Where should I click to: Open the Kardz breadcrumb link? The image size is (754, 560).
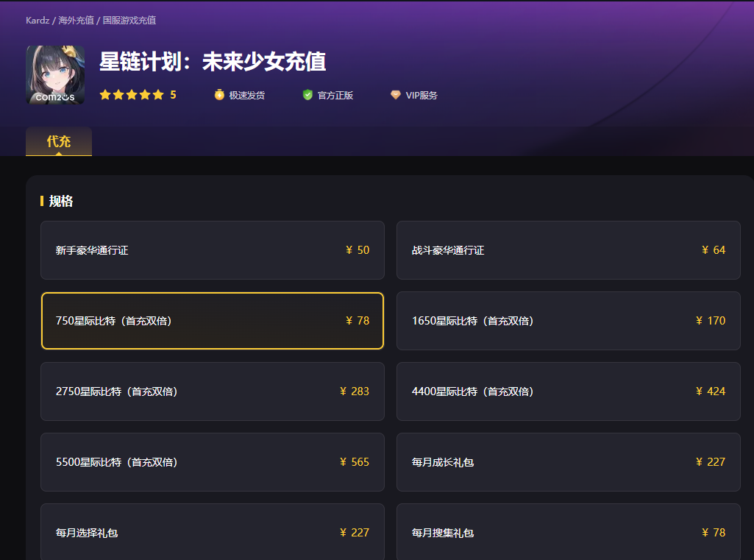pyautogui.click(x=38, y=20)
